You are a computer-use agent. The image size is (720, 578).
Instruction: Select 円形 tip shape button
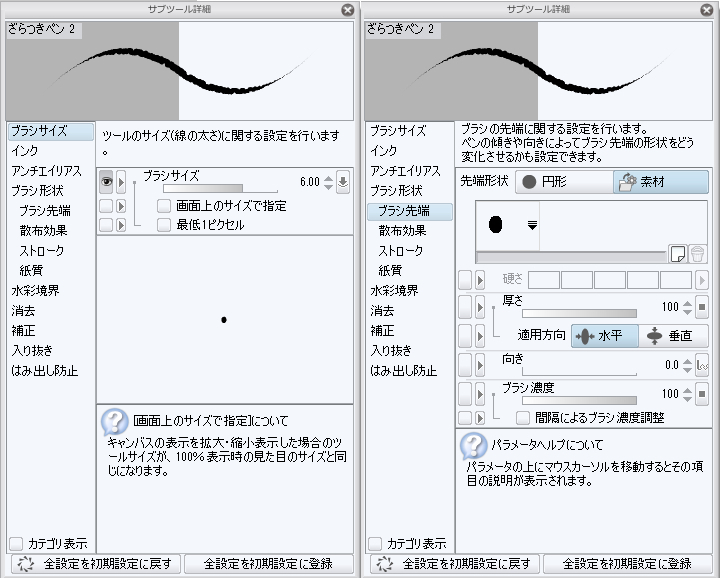[564, 182]
